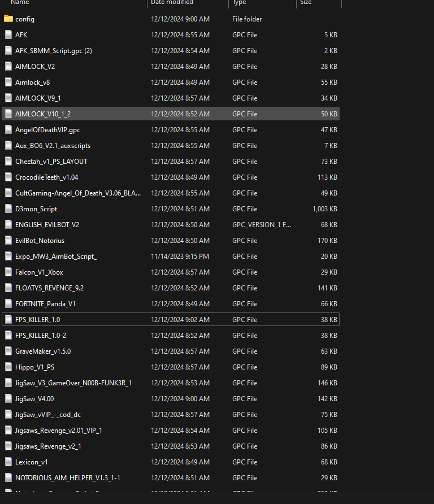
Task: Sort files by the Name column header
Action: click(x=20, y=2)
